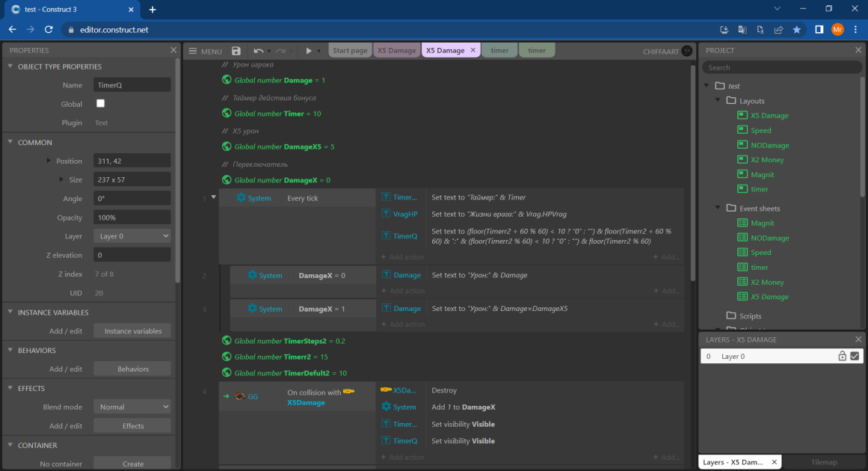The height and width of the screenshot is (471, 868).
Task: Collapse the Common section
Action: tap(10, 142)
